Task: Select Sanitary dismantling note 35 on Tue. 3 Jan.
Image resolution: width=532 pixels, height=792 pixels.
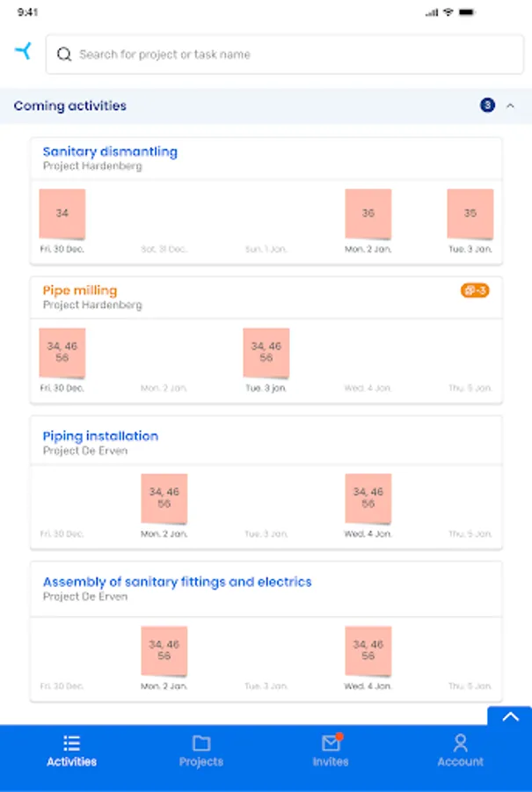Action: pyautogui.click(x=470, y=214)
